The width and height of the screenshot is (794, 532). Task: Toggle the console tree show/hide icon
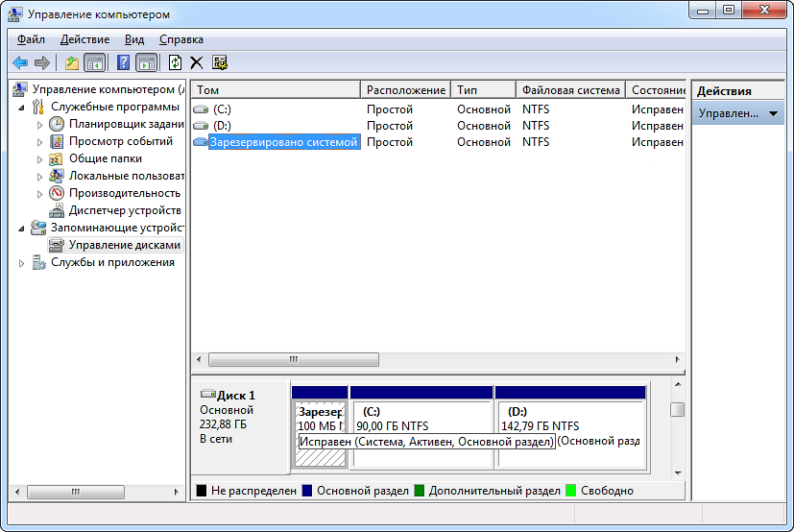pos(95,62)
